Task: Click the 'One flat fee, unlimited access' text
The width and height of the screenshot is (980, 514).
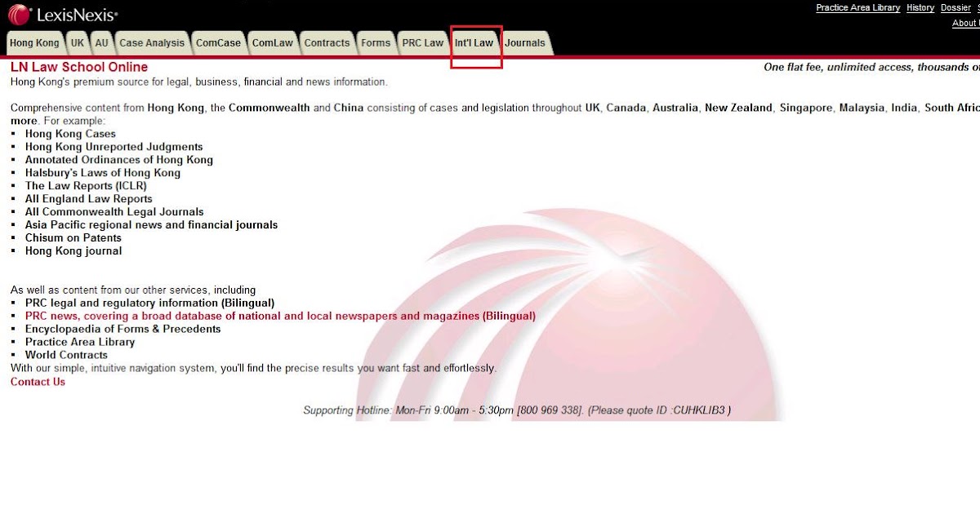Action: pos(871,68)
